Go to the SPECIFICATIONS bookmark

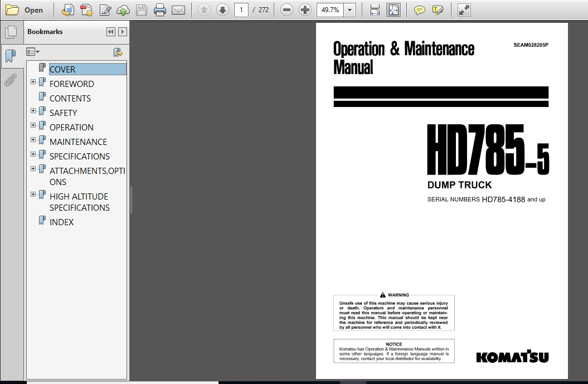[80, 157]
